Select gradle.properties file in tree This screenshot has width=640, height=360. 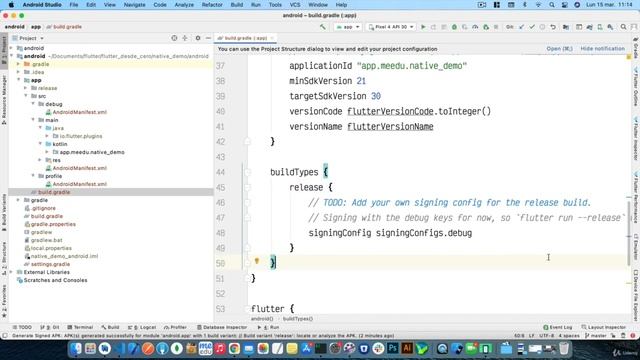point(50,224)
